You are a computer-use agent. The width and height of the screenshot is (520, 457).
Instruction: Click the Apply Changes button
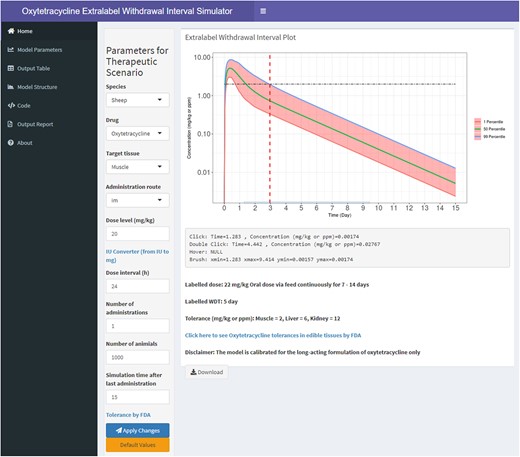click(x=137, y=430)
